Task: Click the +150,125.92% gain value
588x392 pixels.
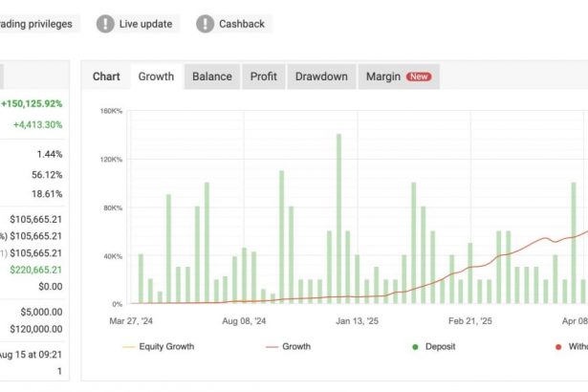Action: [x=33, y=103]
